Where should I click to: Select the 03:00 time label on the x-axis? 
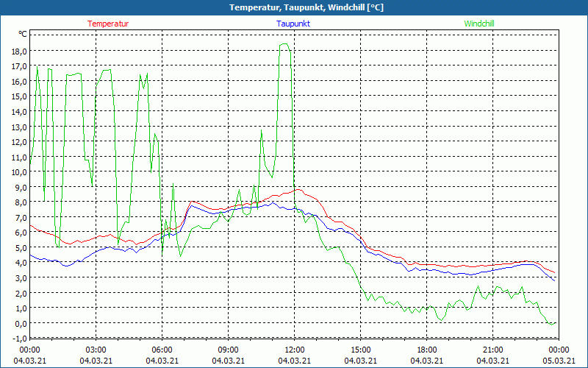[x=96, y=350]
